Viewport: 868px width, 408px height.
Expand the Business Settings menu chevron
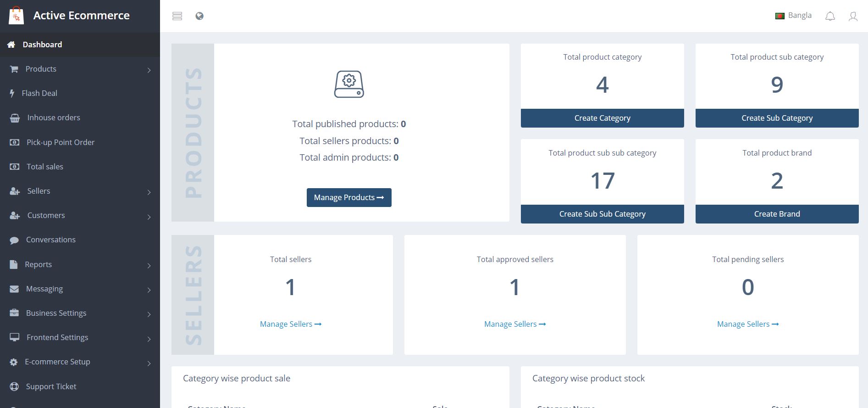149,314
